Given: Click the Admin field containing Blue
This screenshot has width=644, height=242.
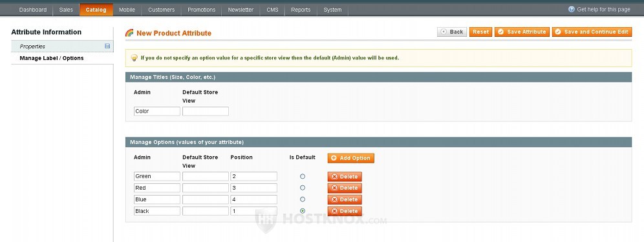Looking at the screenshot, I should [157, 199].
